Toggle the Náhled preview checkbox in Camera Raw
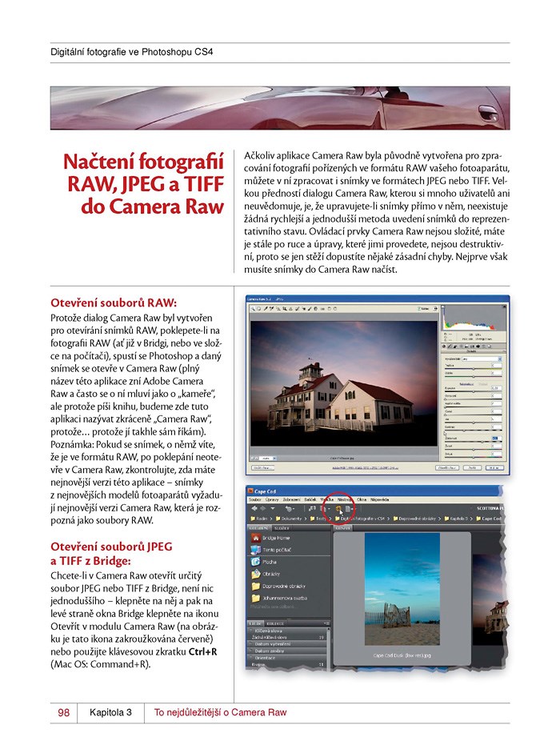 [x=418, y=308]
